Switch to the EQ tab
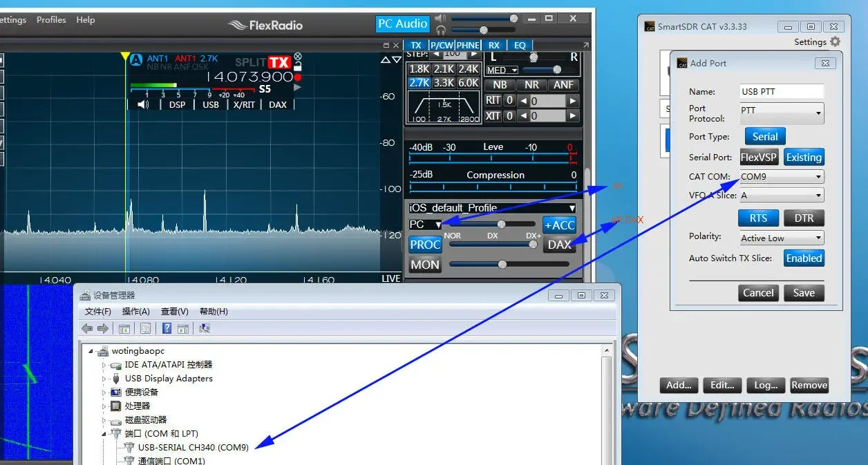 click(x=520, y=46)
